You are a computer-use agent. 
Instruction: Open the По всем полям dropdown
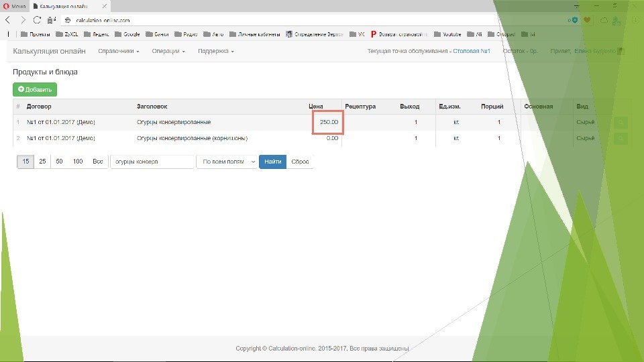click(x=227, y=162)
